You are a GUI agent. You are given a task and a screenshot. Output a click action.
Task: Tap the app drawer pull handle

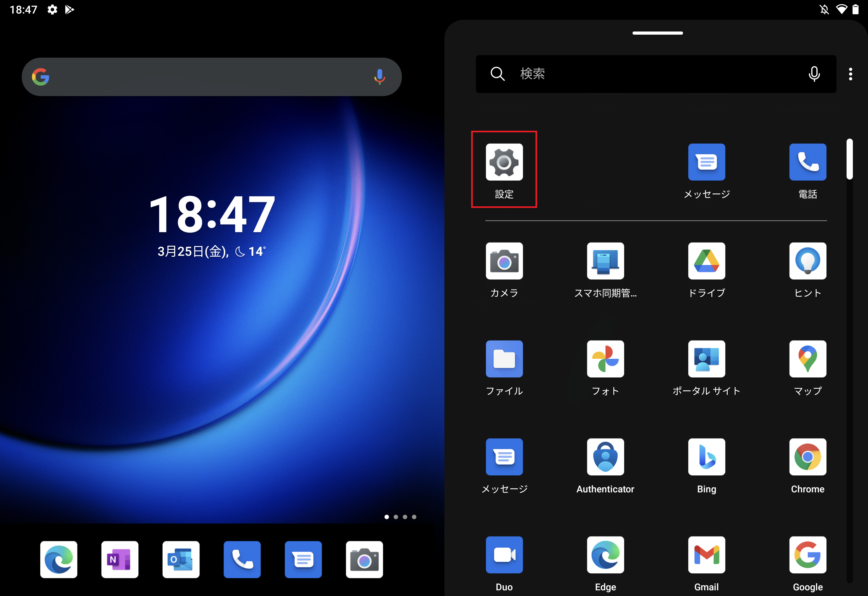657,33
